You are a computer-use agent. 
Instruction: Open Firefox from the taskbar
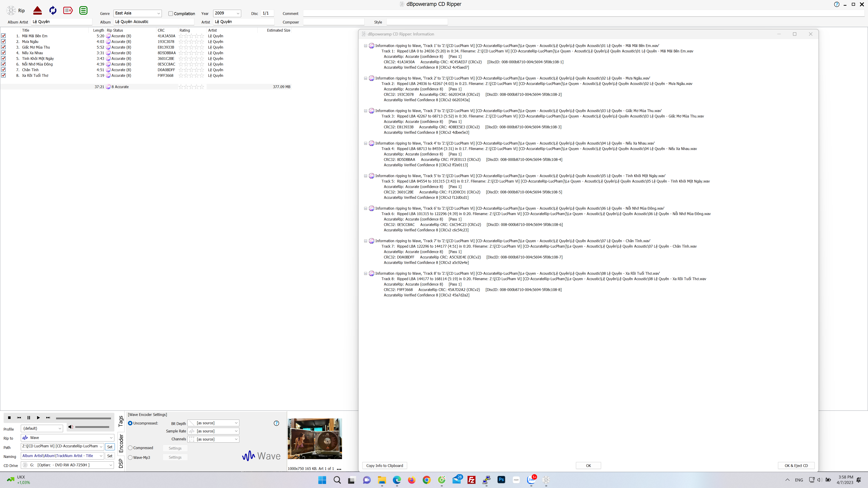pyautogui.click(x=411, y=480)
